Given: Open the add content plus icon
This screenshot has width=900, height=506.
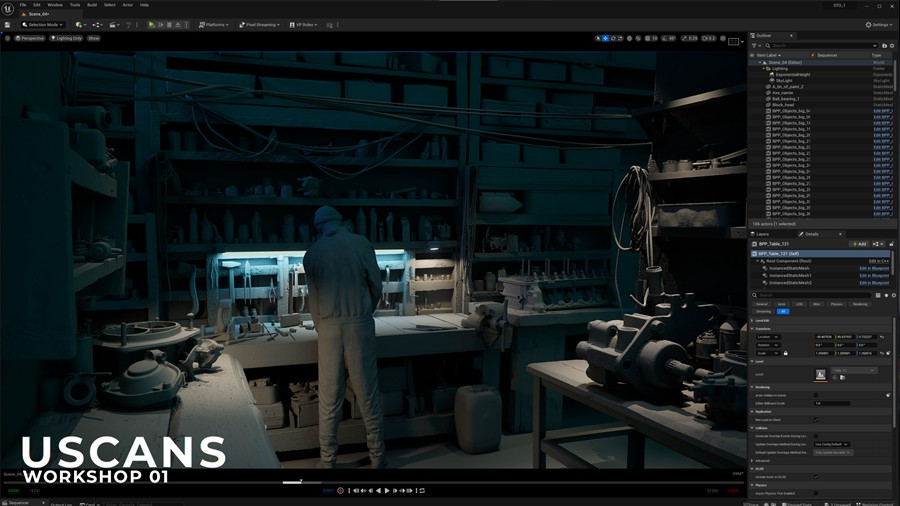Looking at the screenshot, I should click(80, 25).
